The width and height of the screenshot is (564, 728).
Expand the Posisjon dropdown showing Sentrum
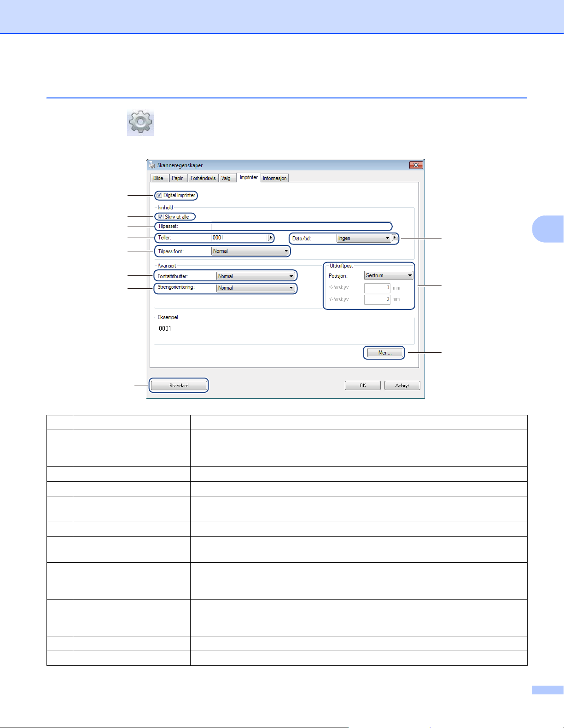389,276
